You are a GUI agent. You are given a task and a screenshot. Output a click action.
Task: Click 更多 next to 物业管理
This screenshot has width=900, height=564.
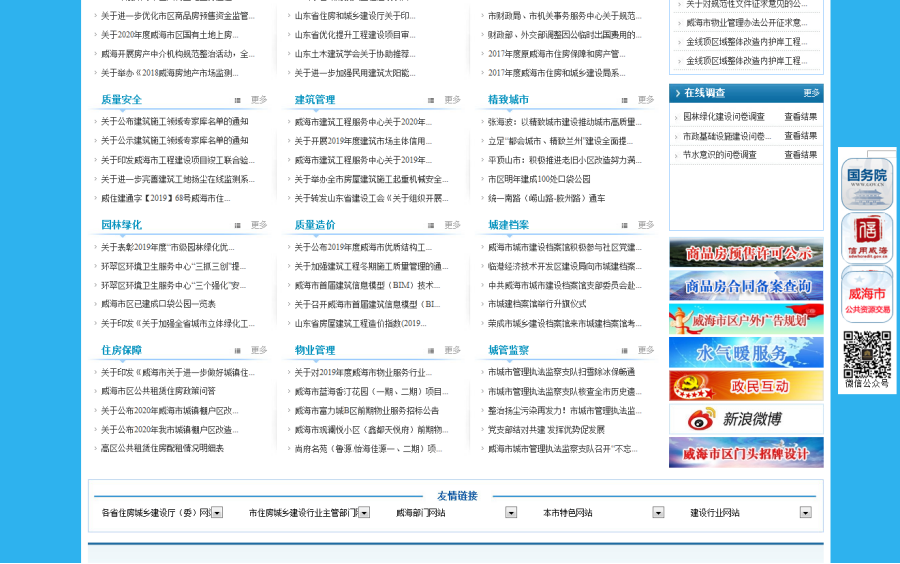(x=453, y=350)
